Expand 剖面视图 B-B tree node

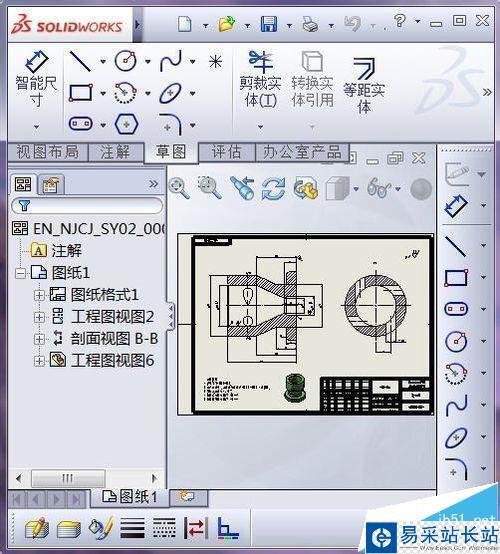point(39,339)
